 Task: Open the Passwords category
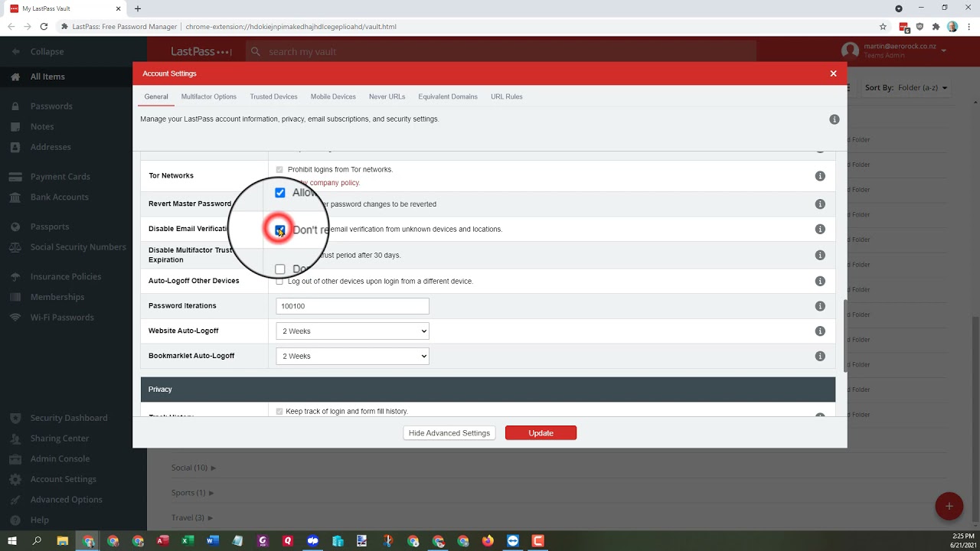click(41, 106)
